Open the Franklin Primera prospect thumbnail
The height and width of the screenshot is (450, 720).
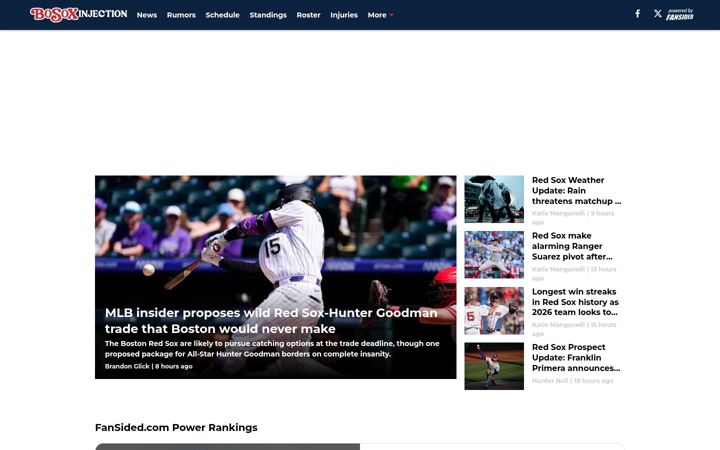(x=494, y=366)
